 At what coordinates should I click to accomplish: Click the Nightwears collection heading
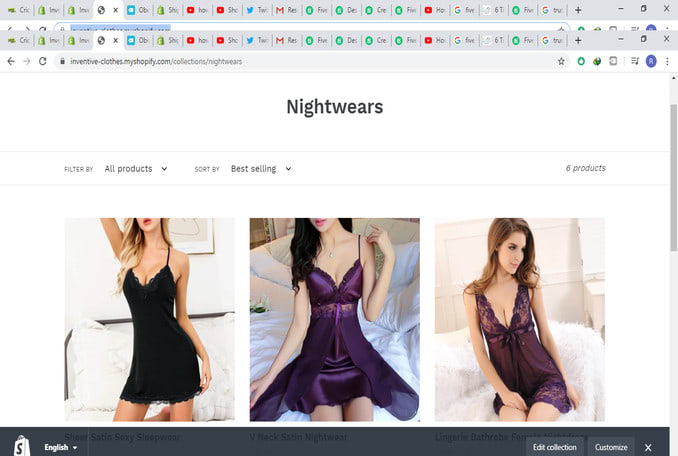pos(335,107)
